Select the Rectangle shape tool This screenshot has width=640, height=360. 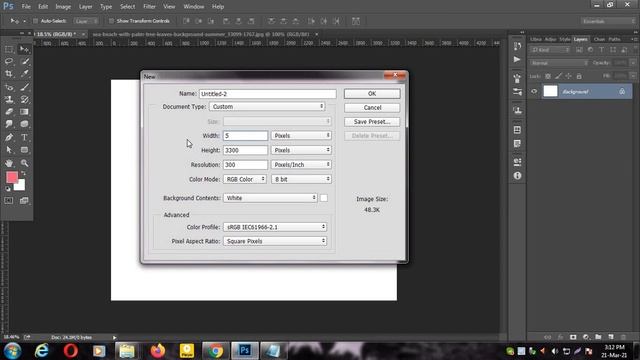24,150
